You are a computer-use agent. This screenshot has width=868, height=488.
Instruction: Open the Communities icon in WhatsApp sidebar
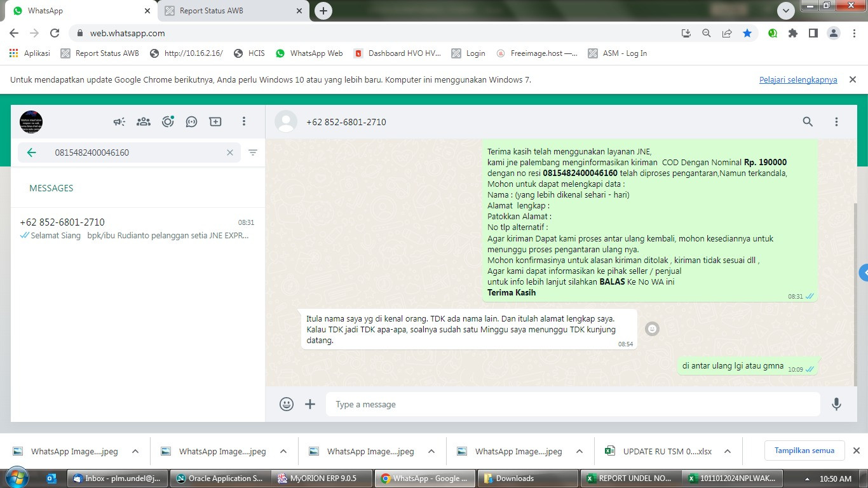144,121
